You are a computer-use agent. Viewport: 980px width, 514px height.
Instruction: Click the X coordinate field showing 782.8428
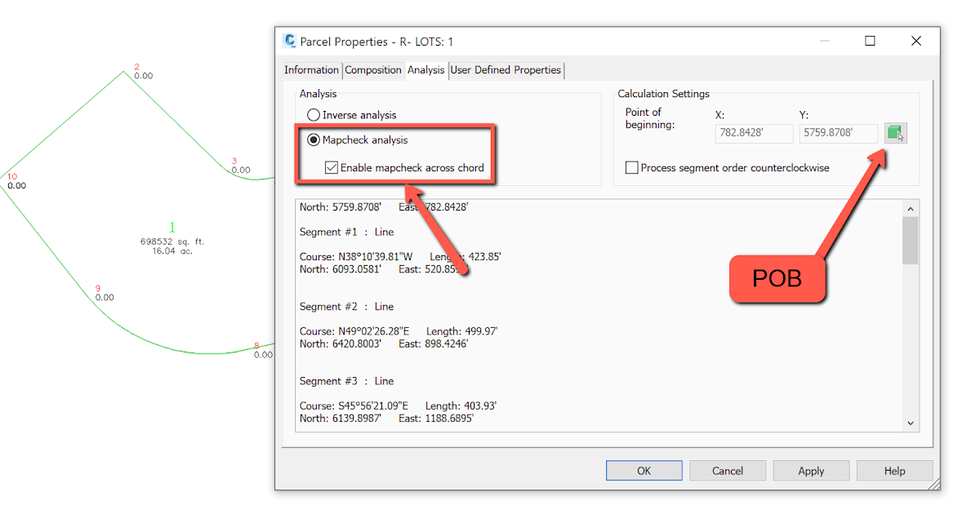pyautogui.click(x=753, y=133)
